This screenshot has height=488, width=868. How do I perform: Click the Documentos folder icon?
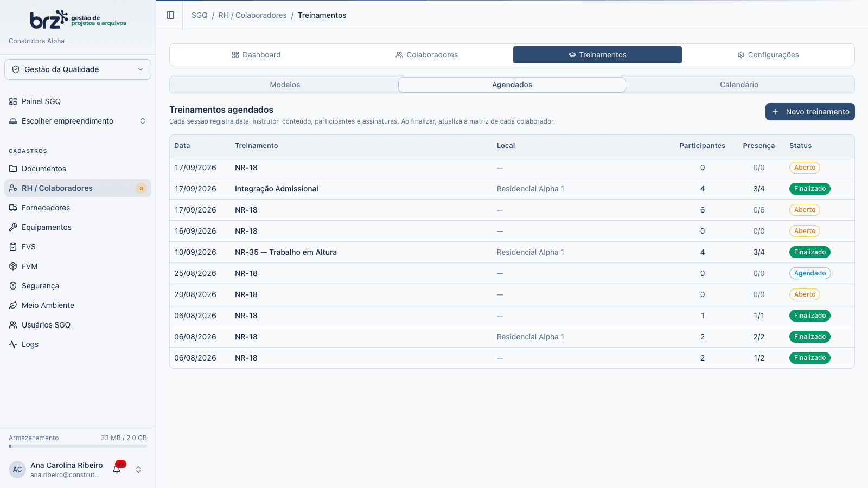click(x=13, y=169)
